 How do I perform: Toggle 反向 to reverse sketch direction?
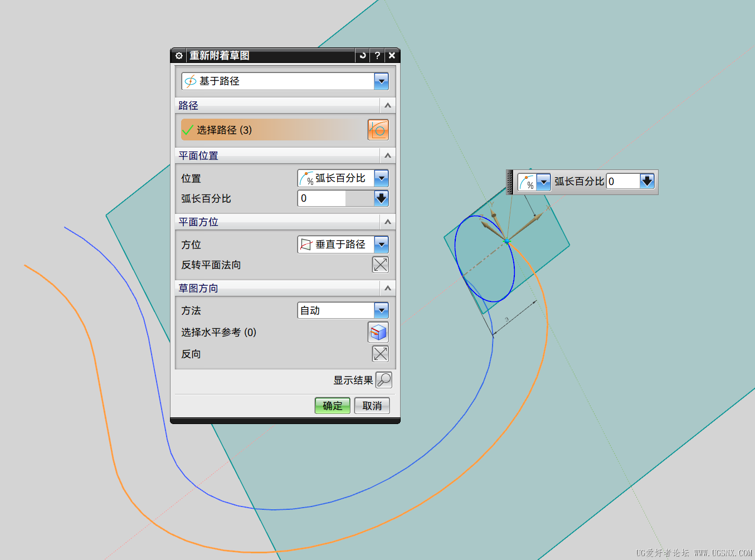381,353
